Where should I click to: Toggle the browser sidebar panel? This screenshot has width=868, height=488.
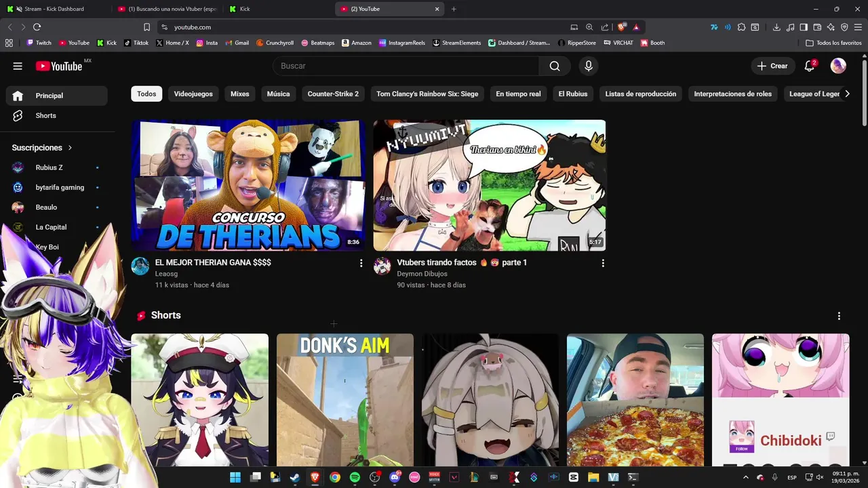804,27
